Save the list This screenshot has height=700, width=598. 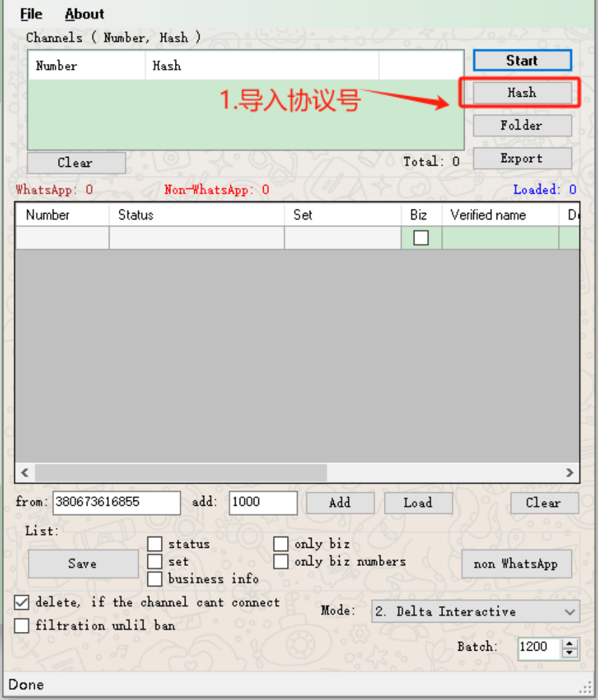click(x=83, y=564)
